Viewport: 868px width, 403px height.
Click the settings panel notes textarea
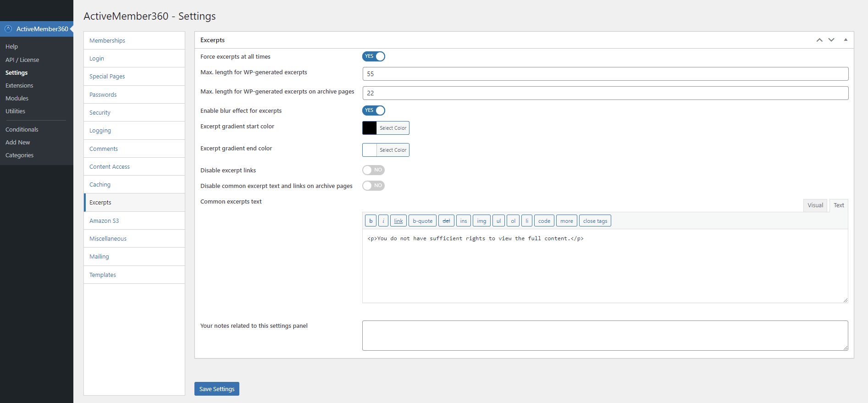(x=605, y=336)
